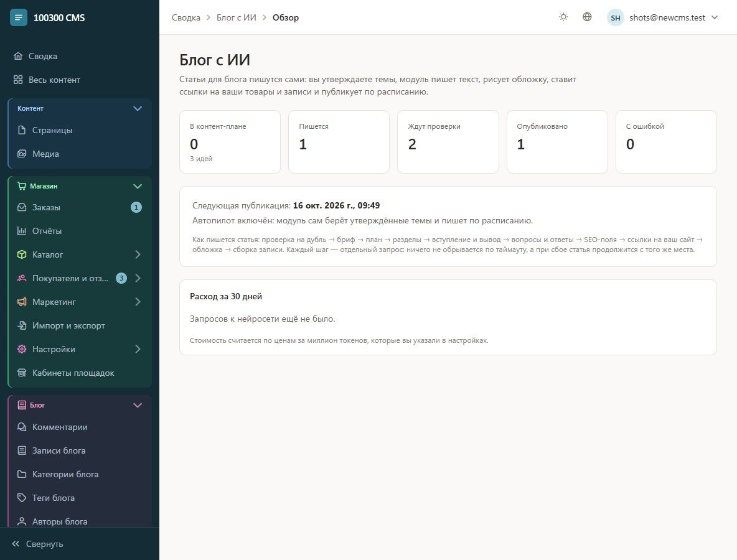Click the grid icon beside Весь контент
Viewport: 737px width, 560px height.
[x=18, y=80]
